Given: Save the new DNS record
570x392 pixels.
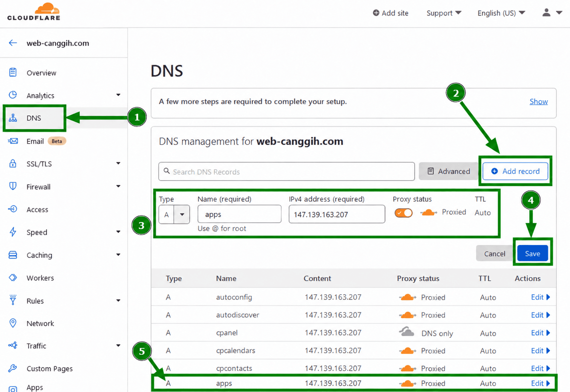Looking at the screenshot, I should 532,254.
